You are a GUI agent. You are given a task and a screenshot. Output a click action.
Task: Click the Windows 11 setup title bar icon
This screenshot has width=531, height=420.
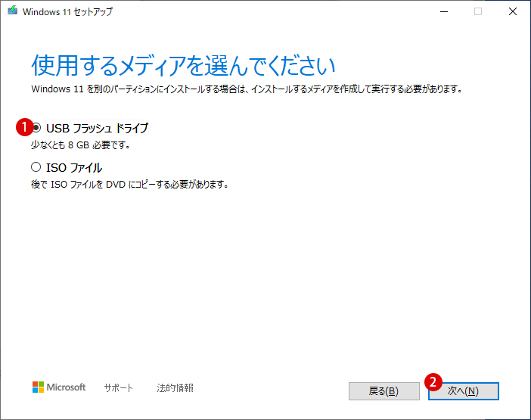click(x=13, y=11)
